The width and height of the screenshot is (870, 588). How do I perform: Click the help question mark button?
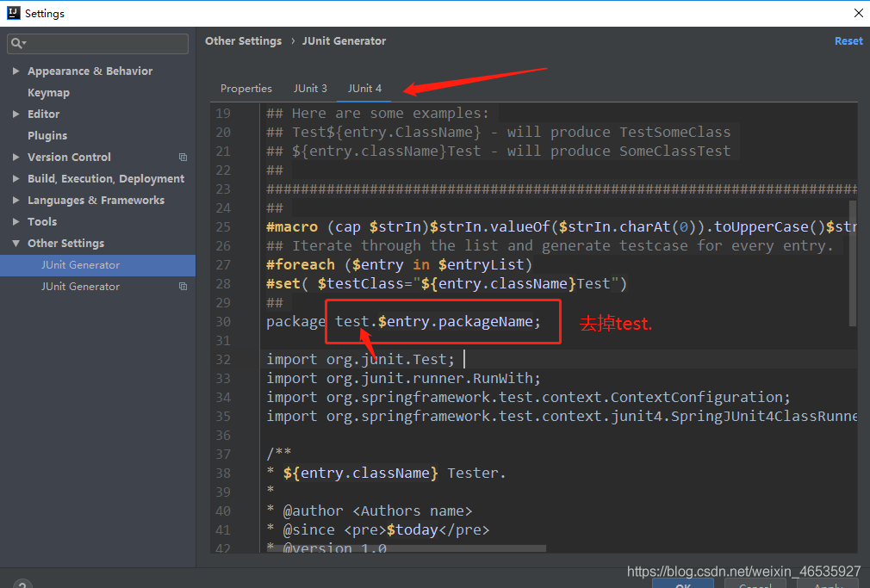pos(22,584)
